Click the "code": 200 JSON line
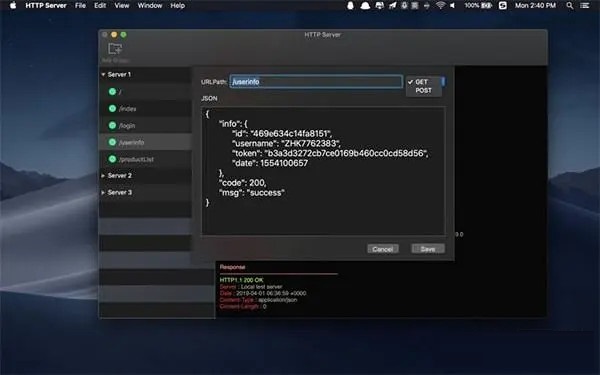Screen dimensions: 600x375 tap(243, 183)
